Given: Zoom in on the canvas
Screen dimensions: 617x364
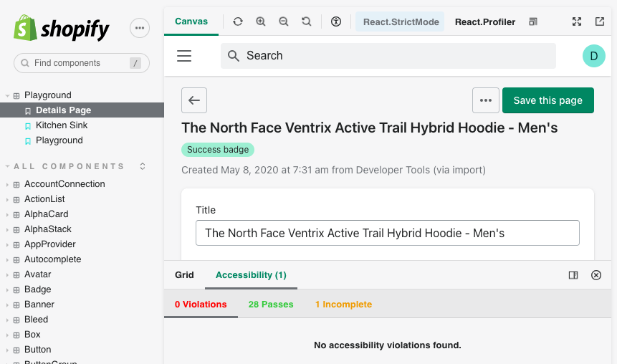Looking at the screenshot, I should click(261, 21).
